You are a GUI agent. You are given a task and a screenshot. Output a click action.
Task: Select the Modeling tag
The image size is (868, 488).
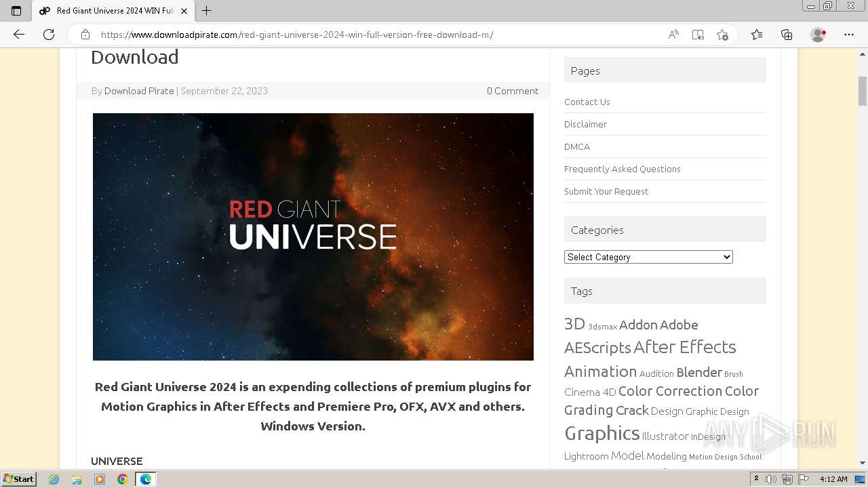[x=667, y=456]
